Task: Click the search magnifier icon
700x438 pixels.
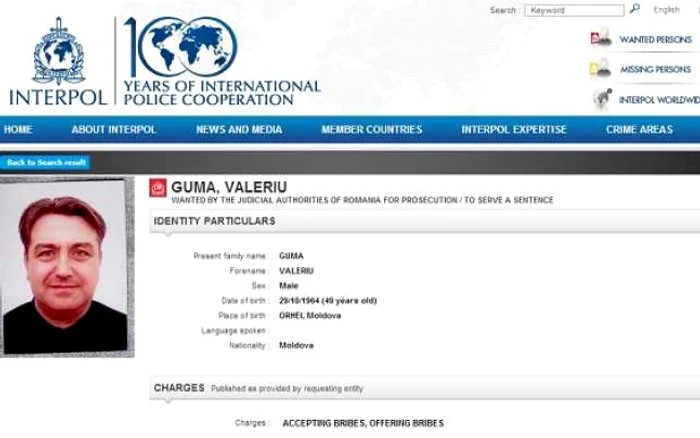Action: click(x=634, y=9)
